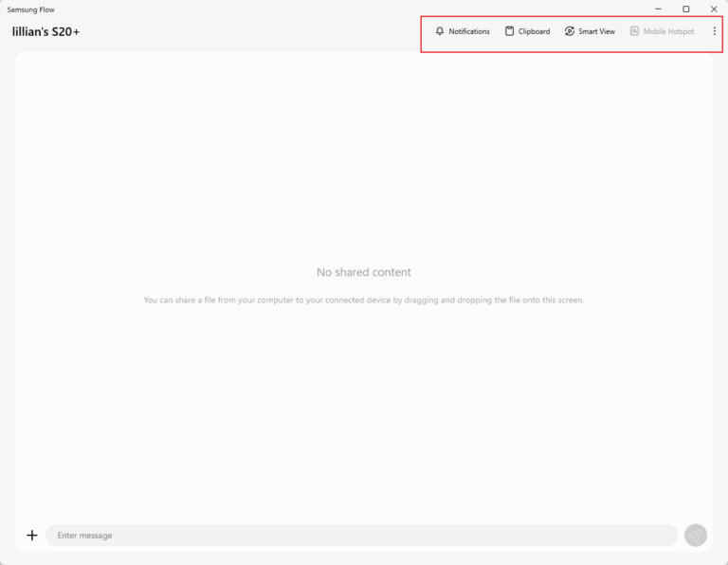Click the lillian's S20+ device name
Viewport: 728px width, 565px height.
click(x=45, y=31)
